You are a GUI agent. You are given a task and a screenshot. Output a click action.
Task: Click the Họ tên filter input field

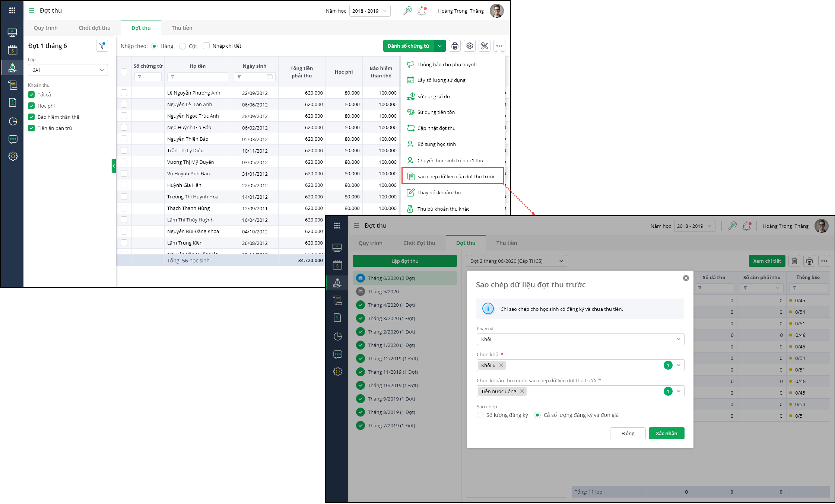[x=200, y=77]
